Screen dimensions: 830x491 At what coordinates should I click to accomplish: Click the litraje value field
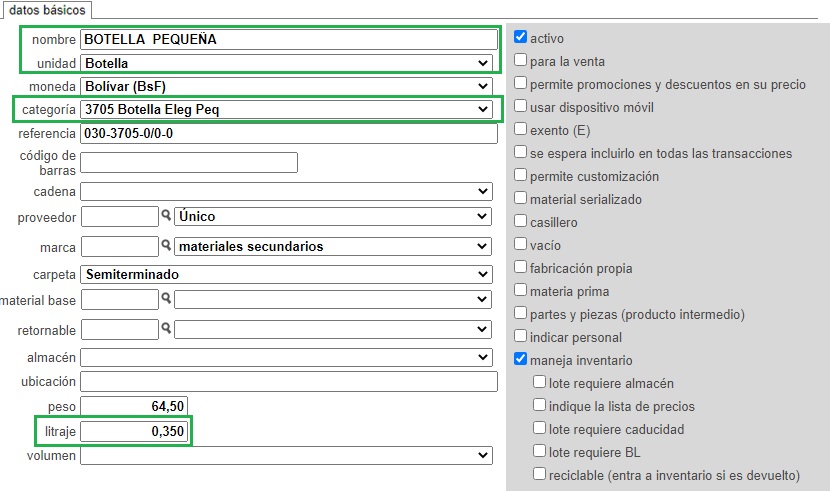click(134, 431)
